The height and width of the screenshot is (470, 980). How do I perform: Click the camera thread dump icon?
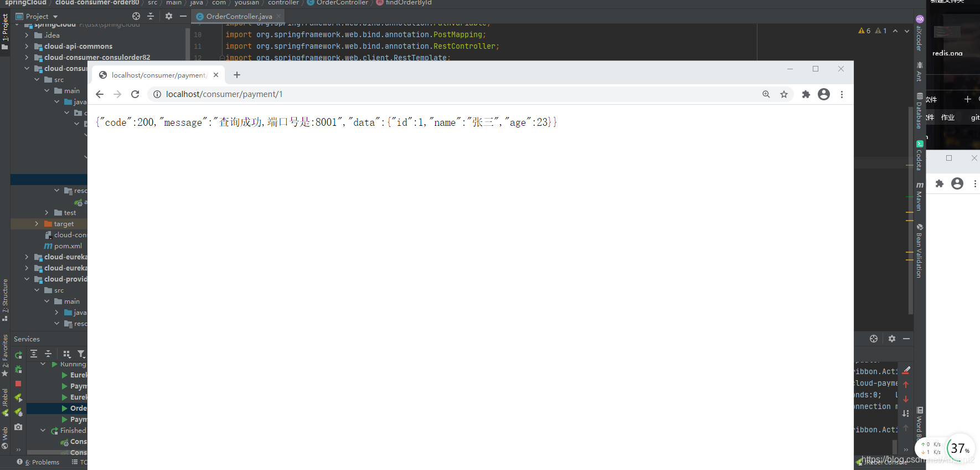coord(18,427)
